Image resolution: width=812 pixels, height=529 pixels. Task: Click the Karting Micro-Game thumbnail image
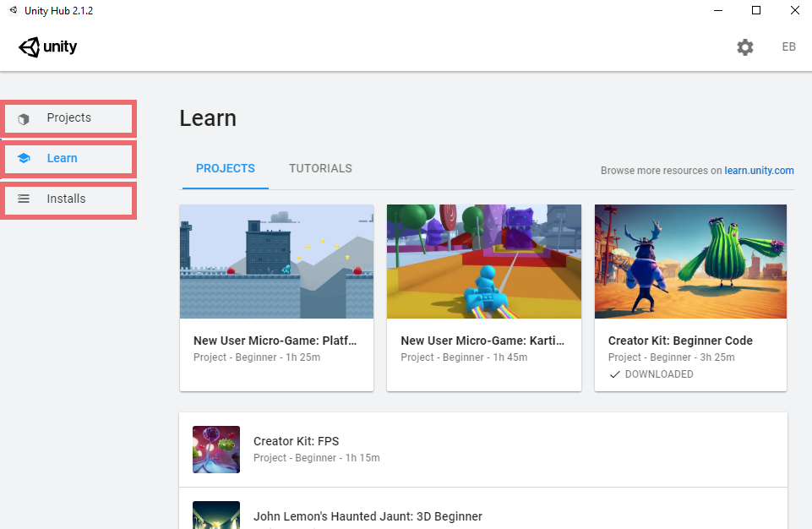coord(483,261)
